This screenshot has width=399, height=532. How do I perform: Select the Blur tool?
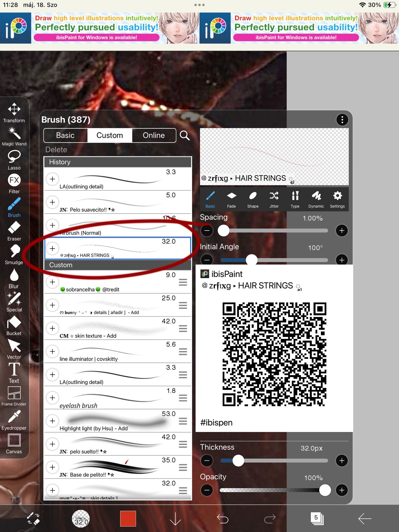pyautogui.click(x=14, y=278)
